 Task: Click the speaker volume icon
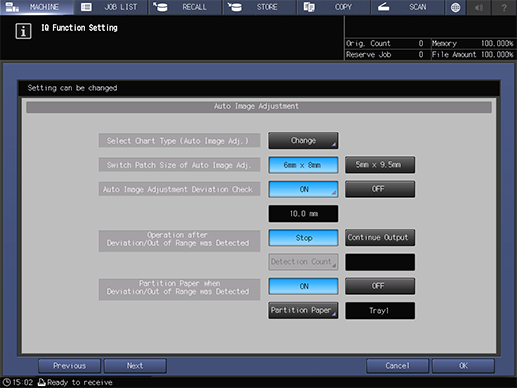point(479,7)
